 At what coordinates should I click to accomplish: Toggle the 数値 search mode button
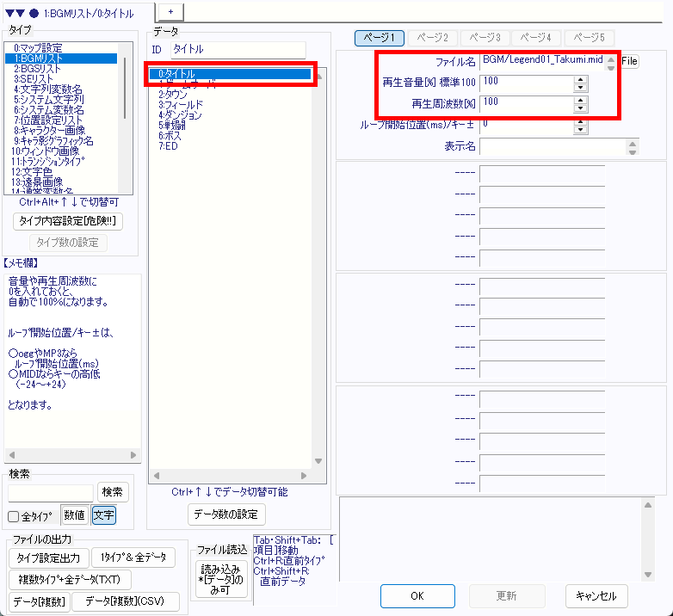pos(75,515)
